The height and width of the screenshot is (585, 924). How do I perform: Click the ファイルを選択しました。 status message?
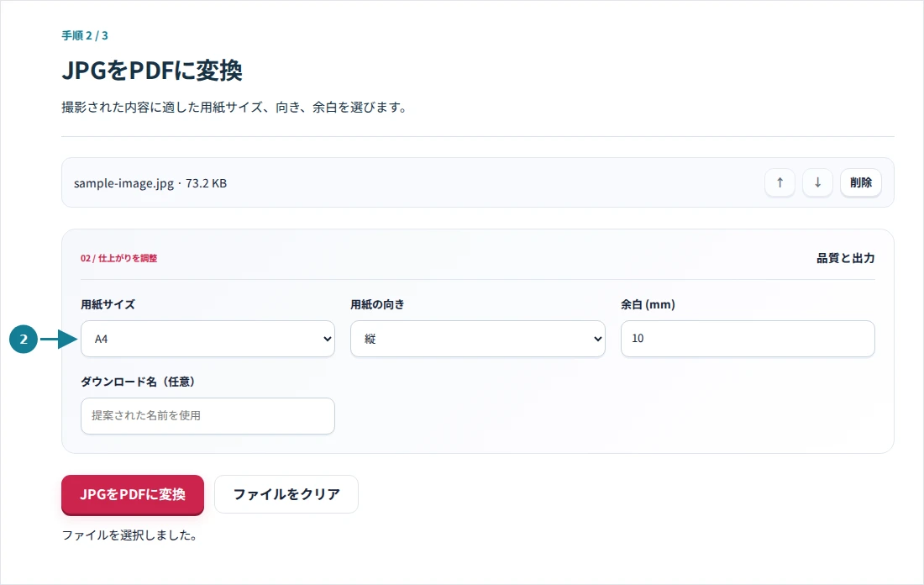(x=129, y=535)
